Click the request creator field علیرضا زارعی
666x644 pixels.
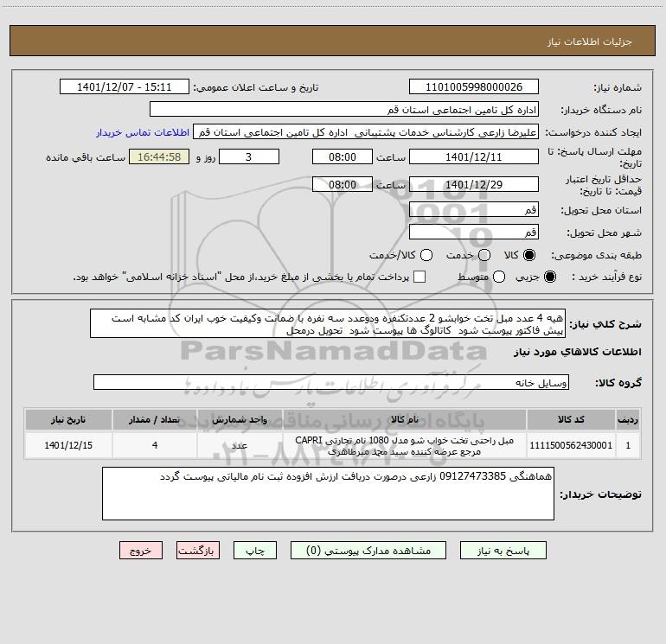tap(366, 132)
